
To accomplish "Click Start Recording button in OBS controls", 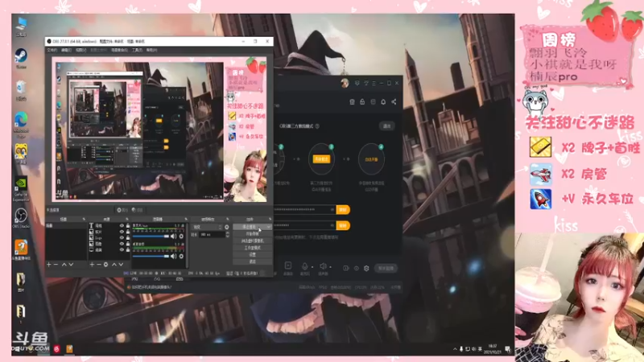I will (252, 234).
